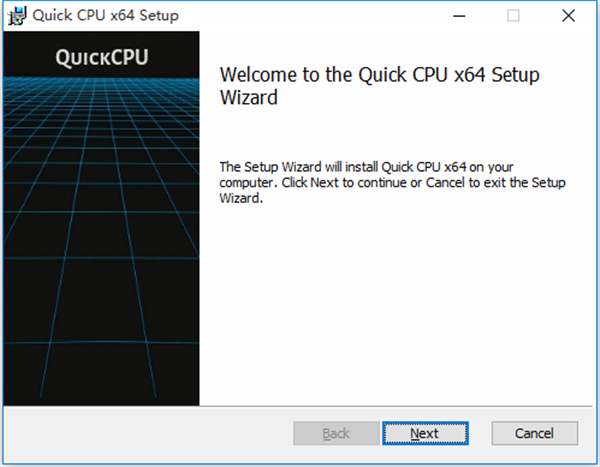This screenshot has height=467, width=600.
Task: Click the word "Wizard" in the heading
Action: coord(247,98)
